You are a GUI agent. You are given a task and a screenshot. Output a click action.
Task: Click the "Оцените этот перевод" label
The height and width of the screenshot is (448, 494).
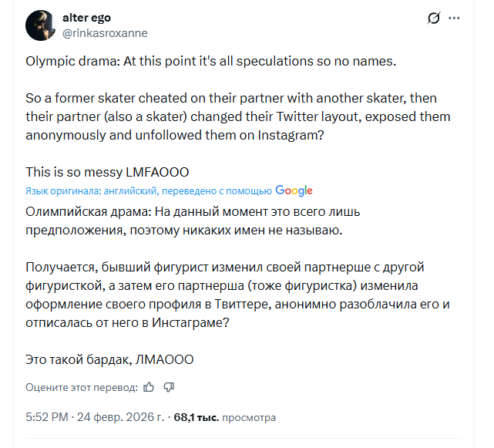point(82,386)
